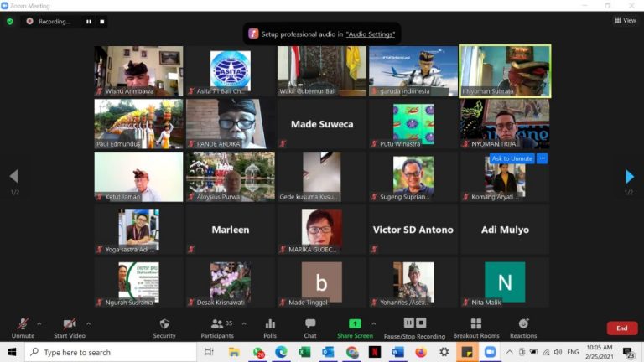The height and width of the screenshot is (362, 644).
Task: Go to previous gallery page arrow
Action: click(14, 177)
